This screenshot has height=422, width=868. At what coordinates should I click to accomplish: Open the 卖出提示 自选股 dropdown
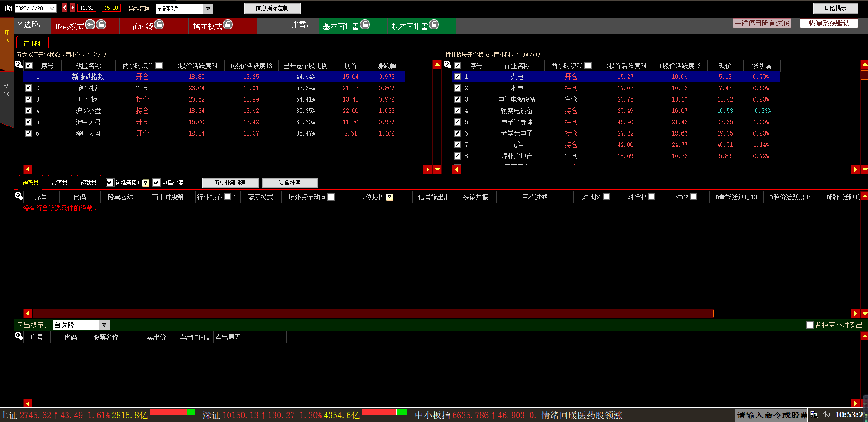(x=104, y=325)
